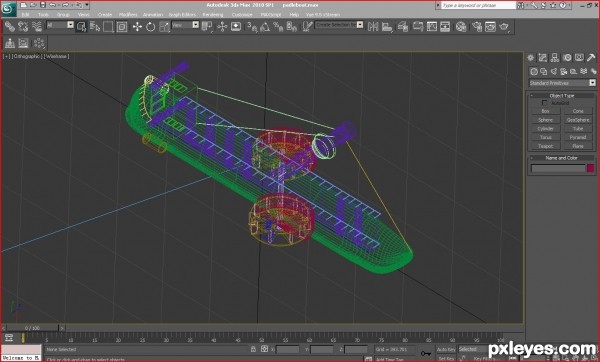
Task: Open the viewport [+] general menu
Action: (x=6, y=56)
